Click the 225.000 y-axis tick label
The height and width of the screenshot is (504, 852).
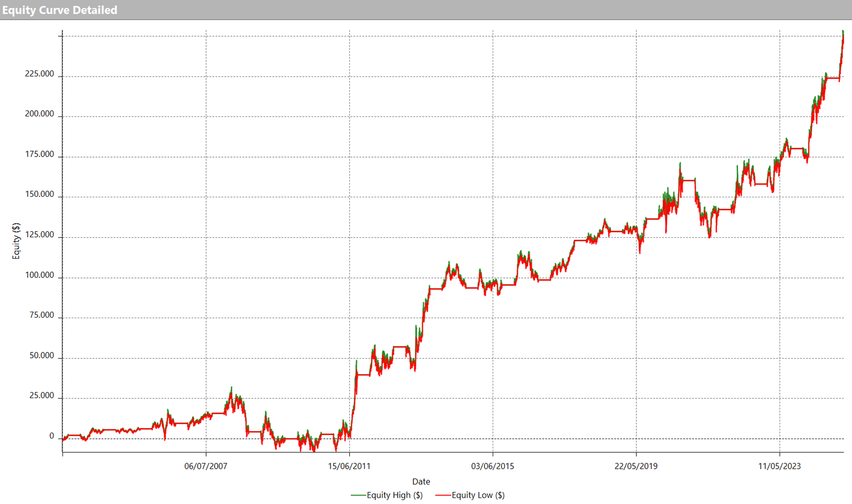(39, 74)
